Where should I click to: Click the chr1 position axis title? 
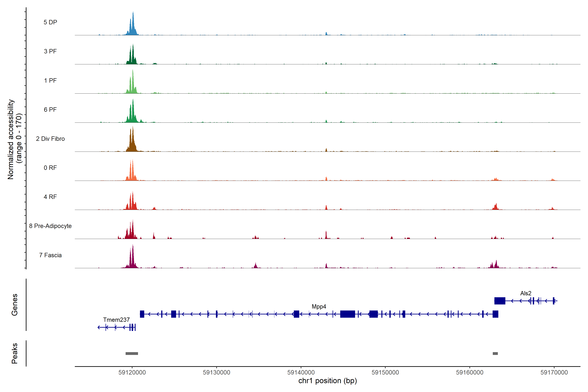(x=327, y=381)
